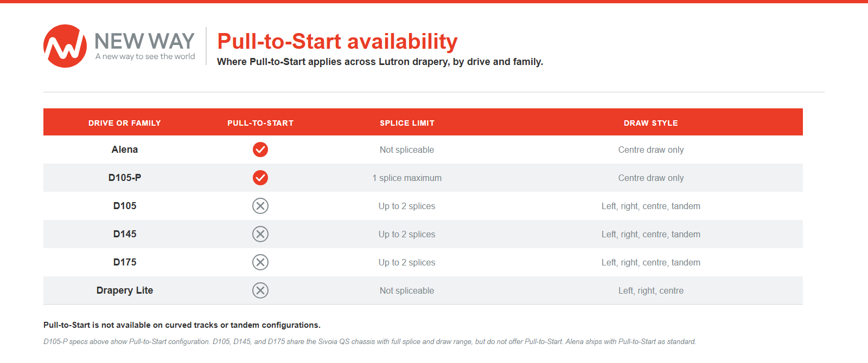
Task: Click 'Left, right, centre, tandem' for D105
Action: (x=651, y=206)
